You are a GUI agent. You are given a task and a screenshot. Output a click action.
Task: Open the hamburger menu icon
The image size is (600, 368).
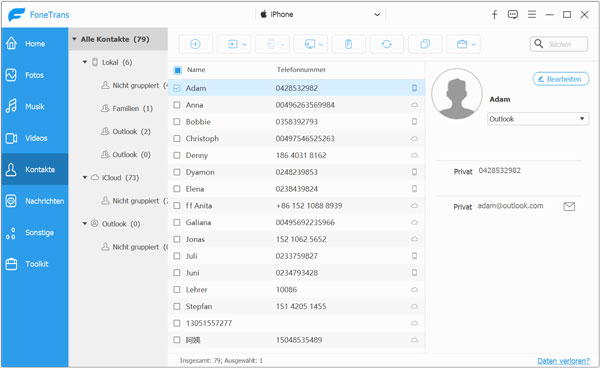coord(532,15)
